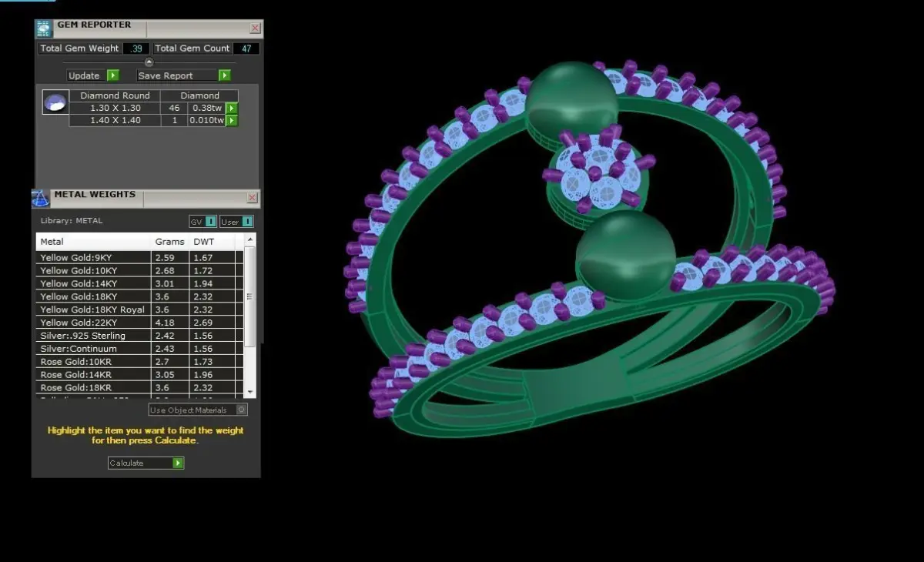Select the Yellow Gold:18KY row
The width and height of the screenshot is (924, 562).
[x=139, y=296]
